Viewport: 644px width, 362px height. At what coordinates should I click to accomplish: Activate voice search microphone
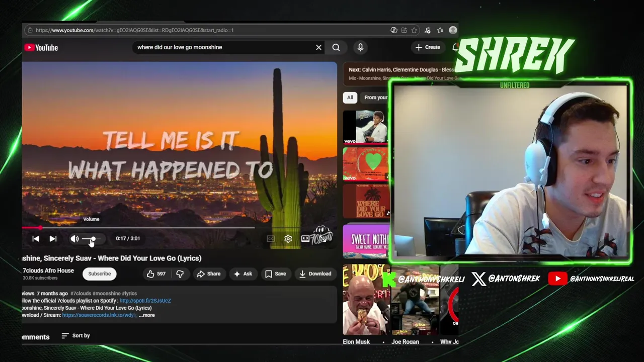point(360,47)
